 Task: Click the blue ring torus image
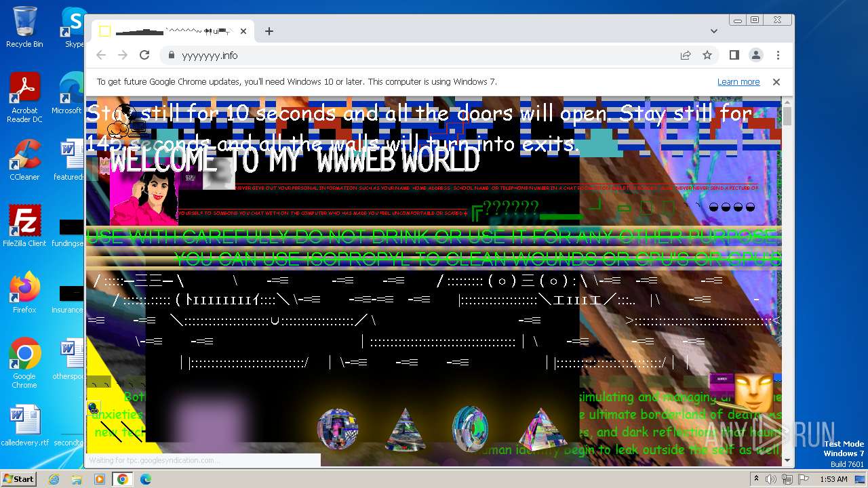[x=470, y=429]
